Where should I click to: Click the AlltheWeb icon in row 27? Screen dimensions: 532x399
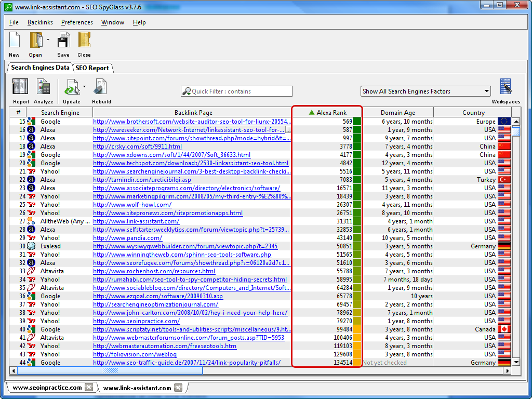(x=31, y=221)
